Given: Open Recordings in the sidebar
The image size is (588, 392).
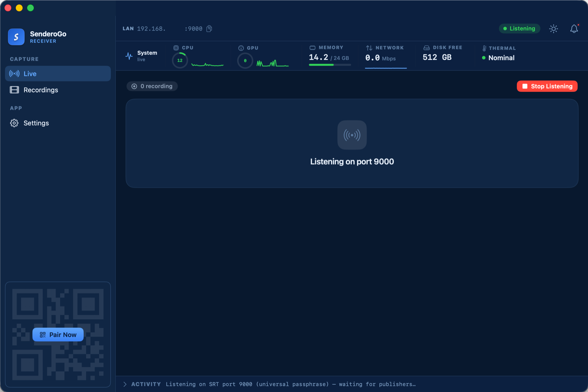Looking at the screenshot, I should (58, 90).
